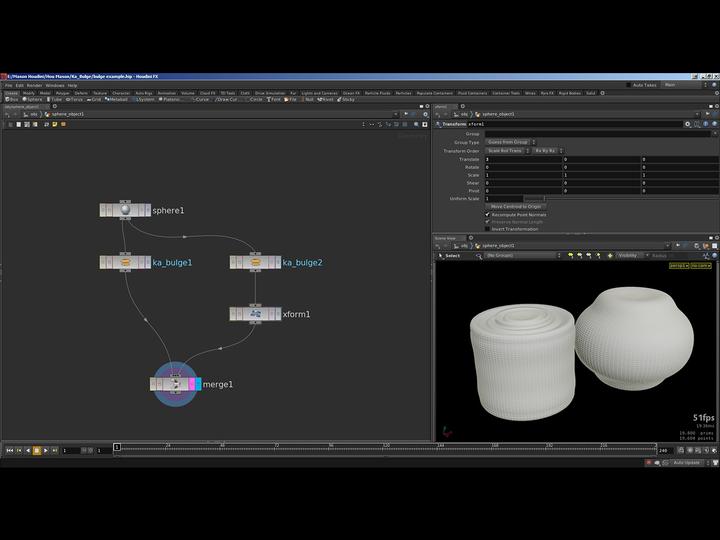Viewport: 720px width, 540px height.
Task: Click the Move Centroid to Origin button
Action: click(x=516, y=206)
